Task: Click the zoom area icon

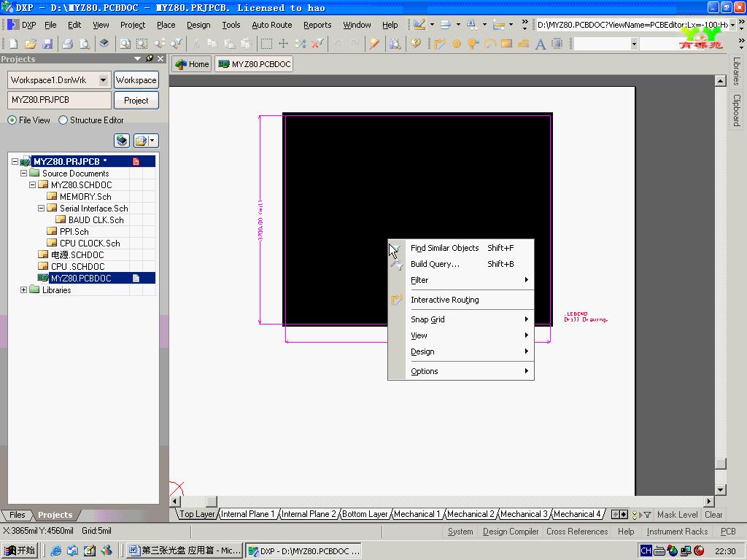Action: tap(142, 44)
